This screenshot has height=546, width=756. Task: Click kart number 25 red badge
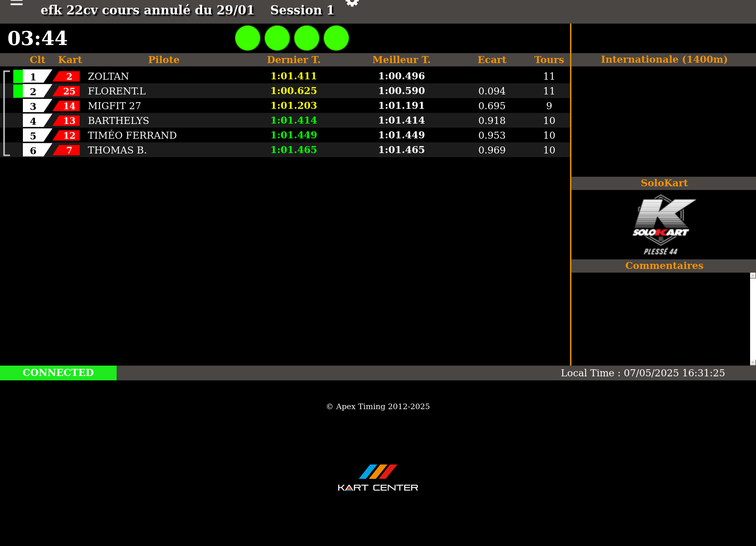tap(68, 91)
